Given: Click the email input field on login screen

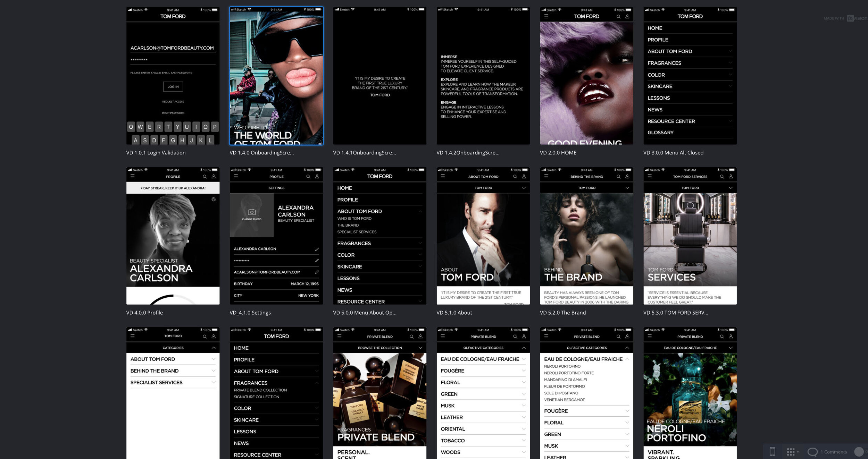Looking at the screenshot, I should 173,48.
